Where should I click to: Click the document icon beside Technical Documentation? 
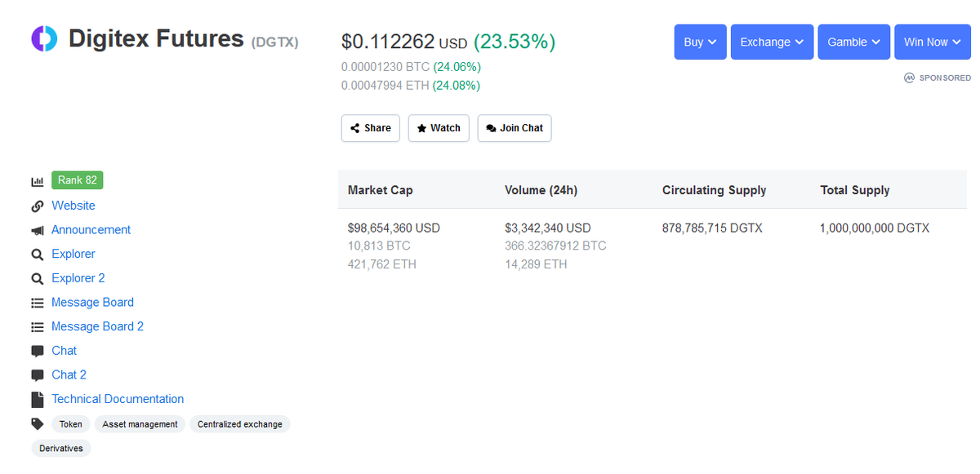pos(38,399)
